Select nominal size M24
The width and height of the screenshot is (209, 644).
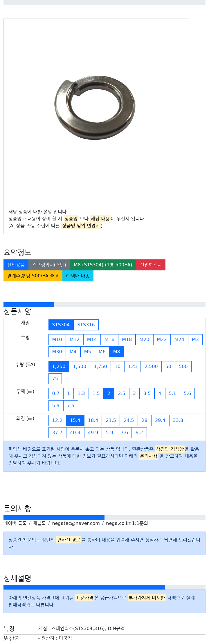(179, 340)
